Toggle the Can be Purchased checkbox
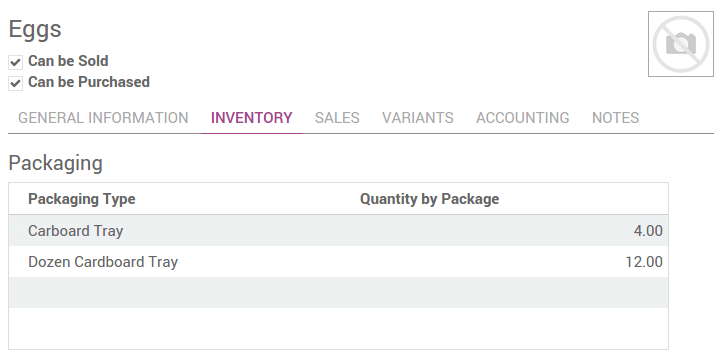722x364 pixels. click(16, 83)
